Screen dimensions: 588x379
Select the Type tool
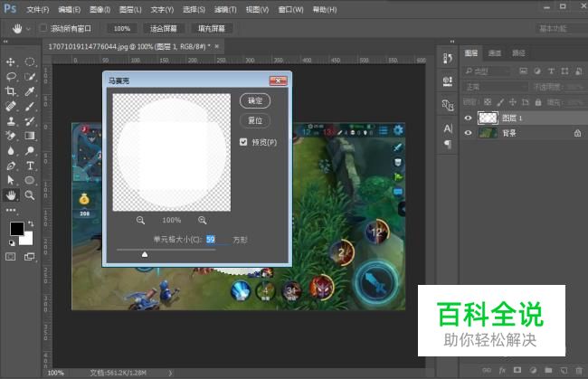pyautogui.click(x=30, y=166)
